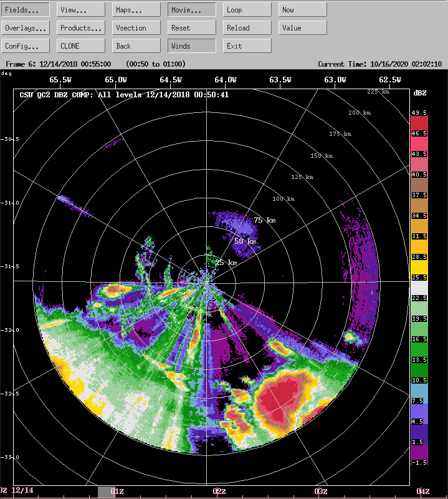Open the Fields... menu
Image resolution: width=448 pixels, height=499 pixels.
point(26,10)
